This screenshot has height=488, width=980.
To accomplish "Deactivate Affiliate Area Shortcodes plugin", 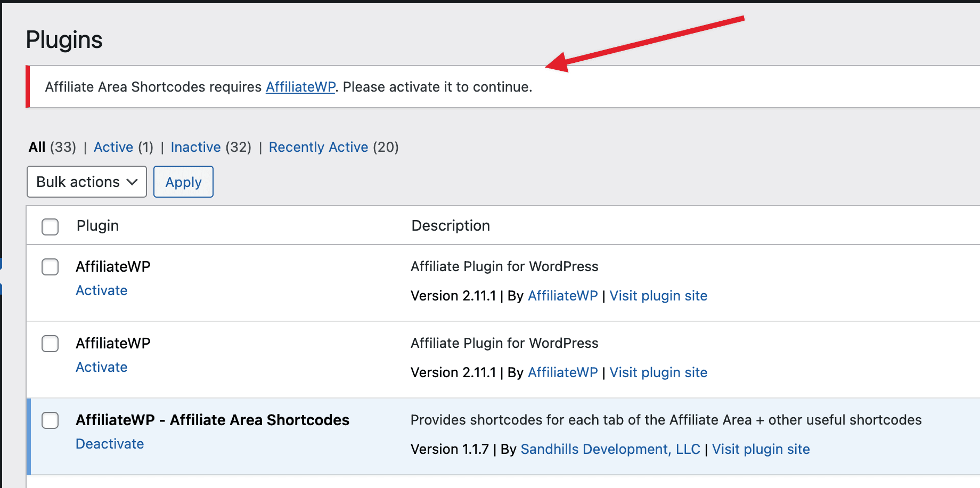I will (x=110, y=444).
